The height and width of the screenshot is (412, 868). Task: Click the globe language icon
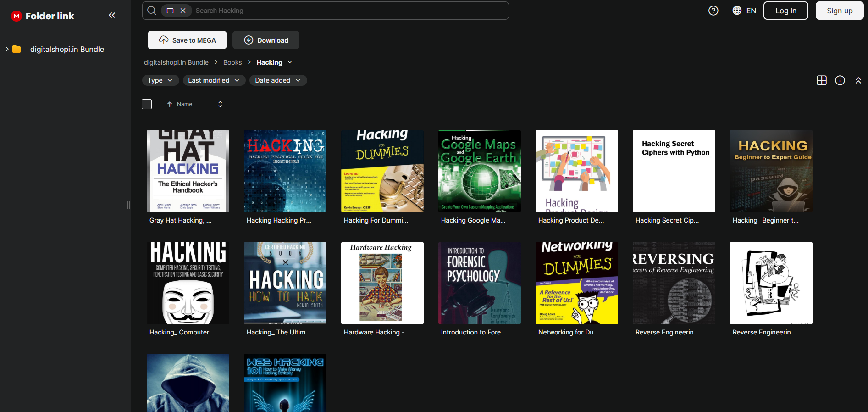[x=737, y=11]
